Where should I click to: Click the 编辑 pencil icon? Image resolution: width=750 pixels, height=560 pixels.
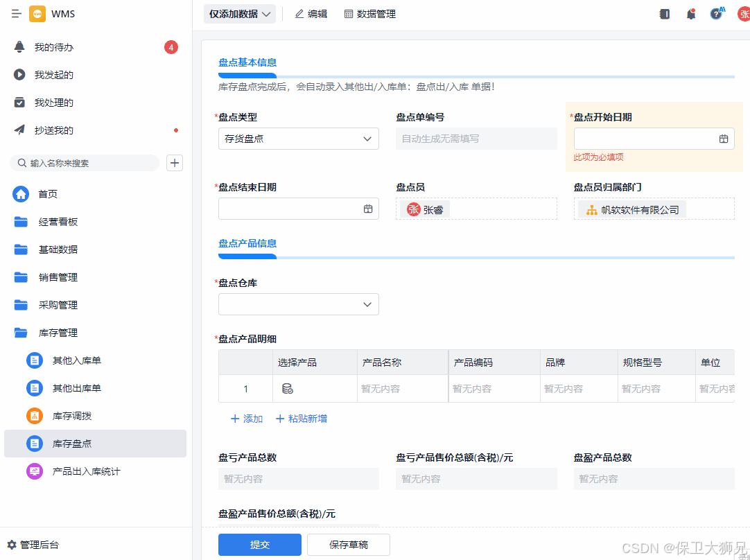(299, 14)
